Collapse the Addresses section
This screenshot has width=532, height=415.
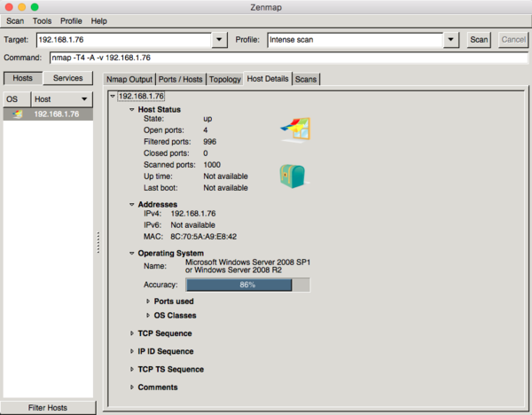point(131,204)
